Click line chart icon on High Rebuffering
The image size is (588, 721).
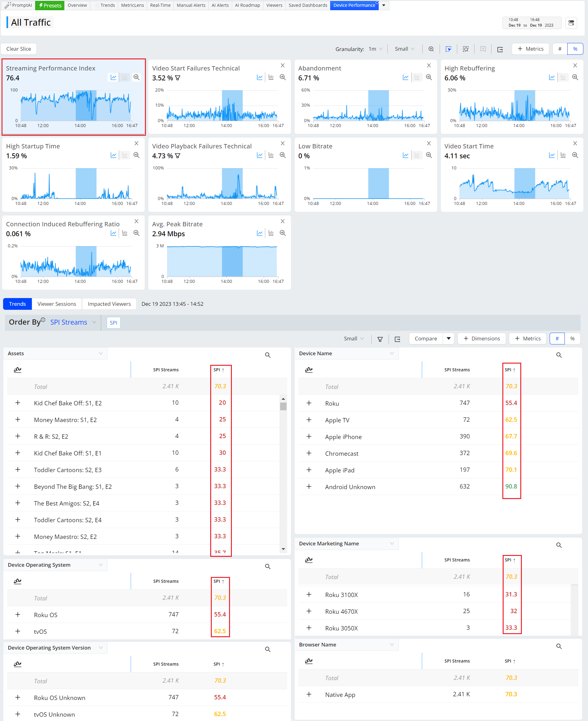point(552,77)
